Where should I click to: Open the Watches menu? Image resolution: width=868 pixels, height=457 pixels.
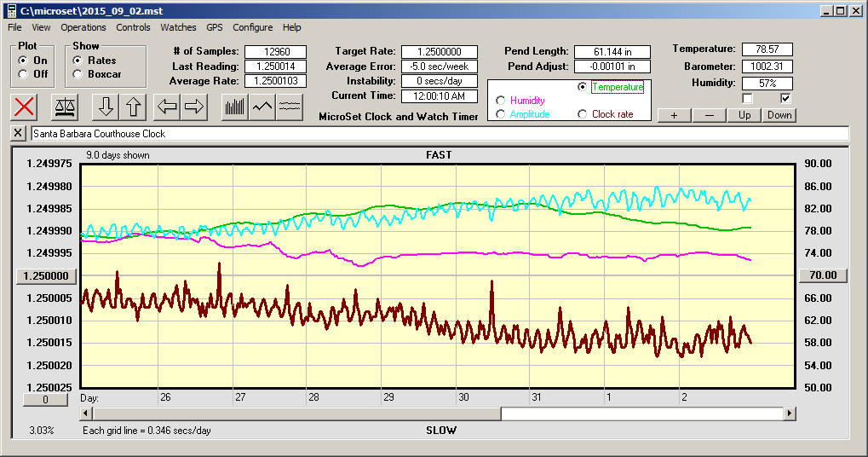[x=178, y=27]
